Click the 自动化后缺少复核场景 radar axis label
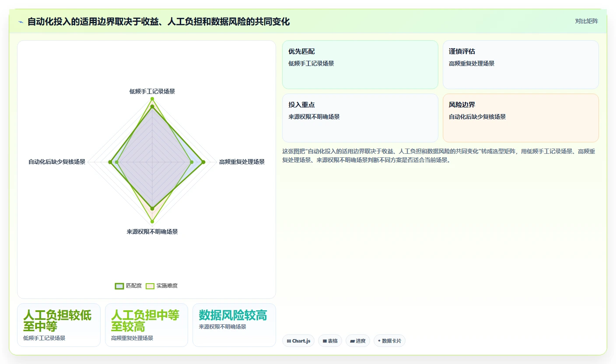This screenshot has width=616, height=364. coord(57,162)
